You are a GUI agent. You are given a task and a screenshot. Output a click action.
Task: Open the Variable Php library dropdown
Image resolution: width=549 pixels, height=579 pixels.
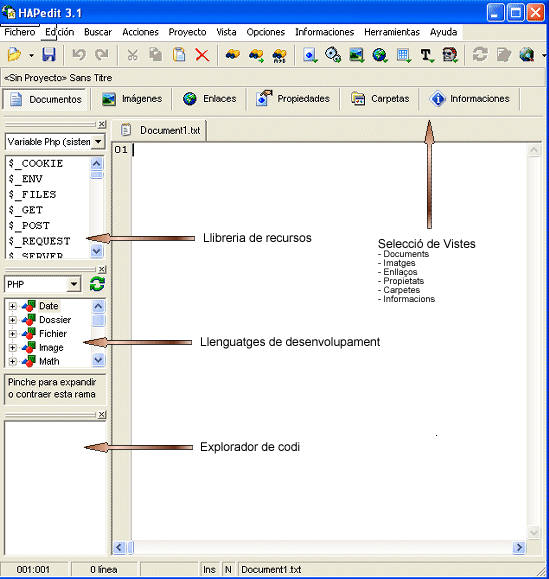point(98,141)
